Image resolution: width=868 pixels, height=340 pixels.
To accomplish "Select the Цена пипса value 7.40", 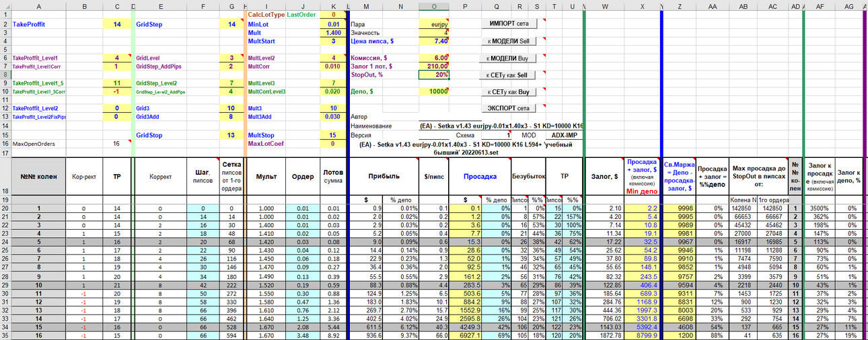I will coord(434,41).
